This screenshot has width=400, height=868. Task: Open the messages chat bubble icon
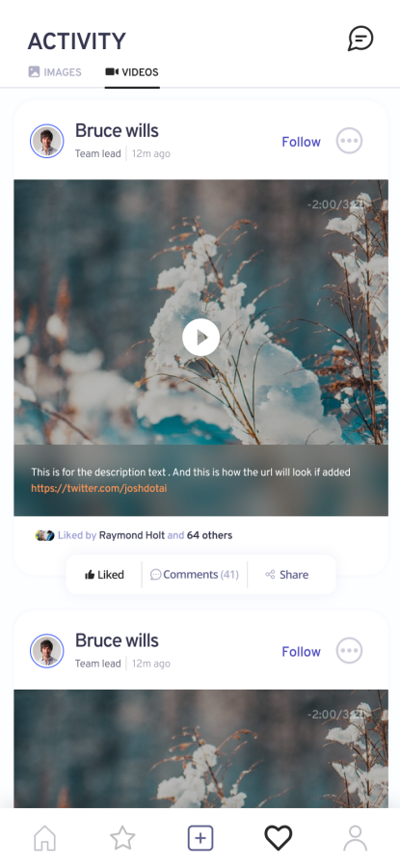(360, 39)
